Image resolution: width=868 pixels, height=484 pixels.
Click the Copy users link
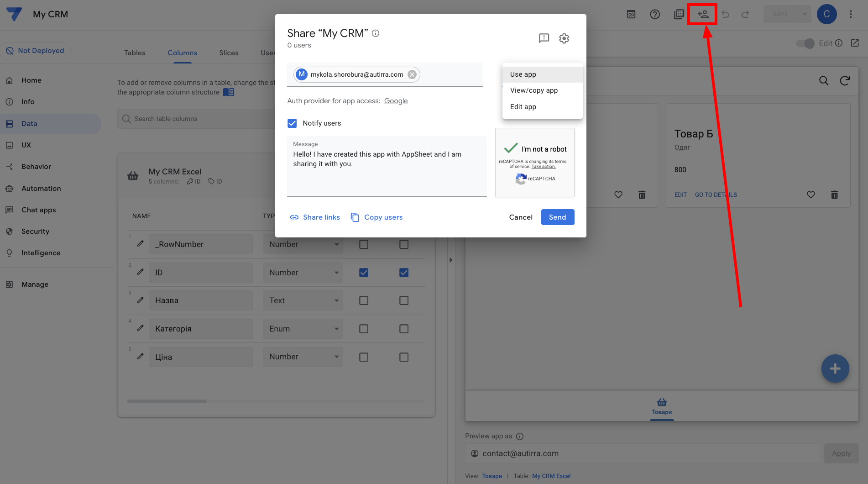(x=376, y=217)
